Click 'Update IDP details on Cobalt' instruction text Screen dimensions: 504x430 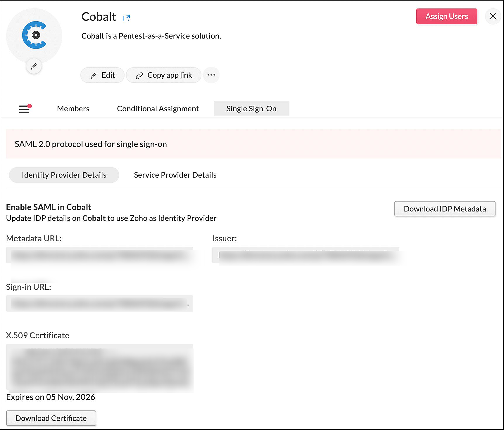pos(111,218)
